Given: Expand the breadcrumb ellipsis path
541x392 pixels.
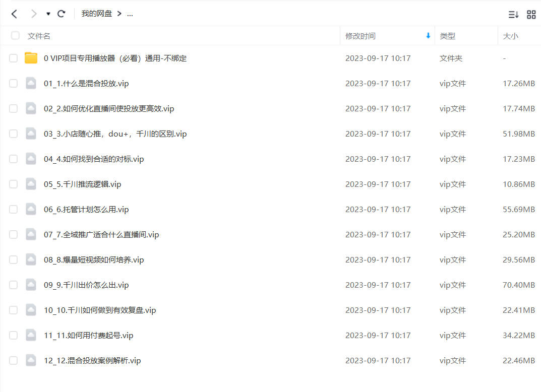Looking at the screenshot, I should pyautogui.click(x=130, y=14).
